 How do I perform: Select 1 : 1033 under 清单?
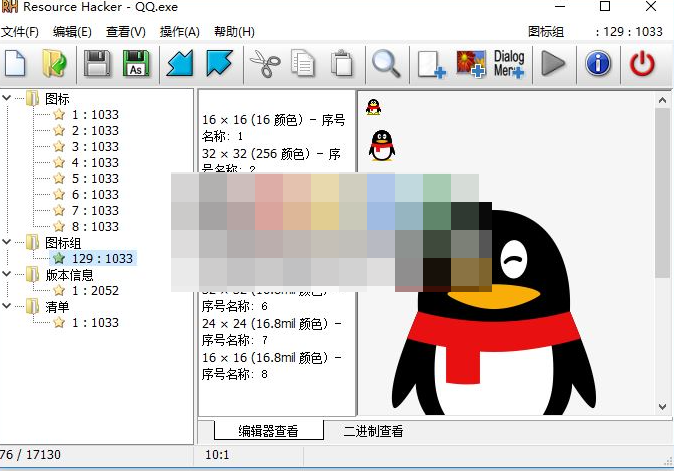[x=95, y=322]
